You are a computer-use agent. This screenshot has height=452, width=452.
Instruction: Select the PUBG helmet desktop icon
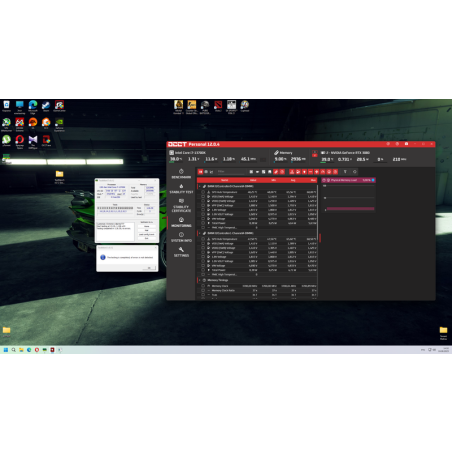pos(205,107)
